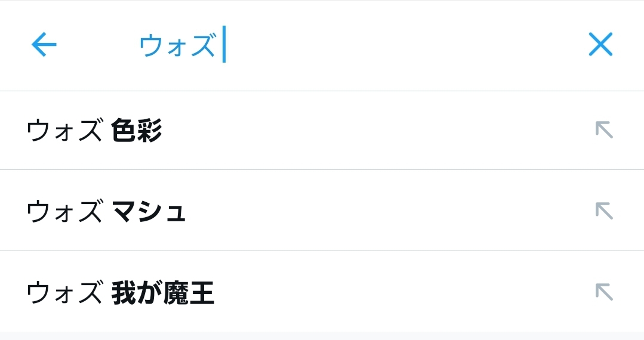Insert ウォズ 我が魔王 using its arrow icon
Screen dimensions: 644x340
coord(604,292)
